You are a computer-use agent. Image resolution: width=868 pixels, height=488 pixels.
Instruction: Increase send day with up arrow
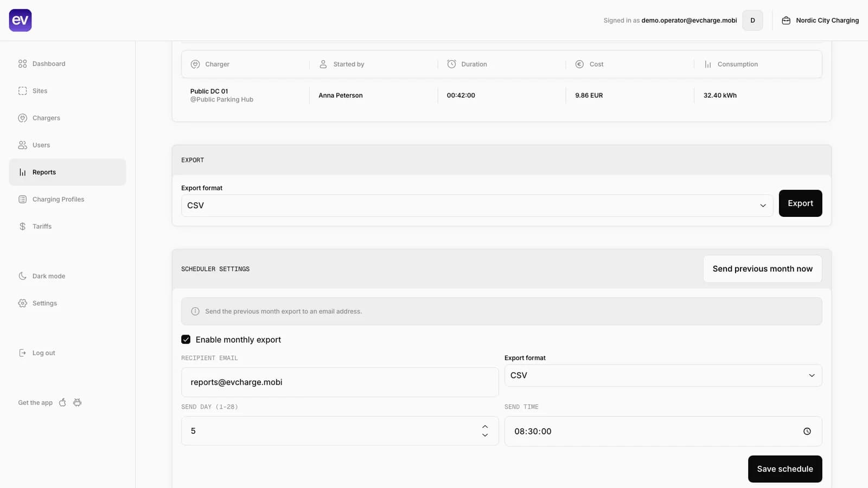(485, 427)
